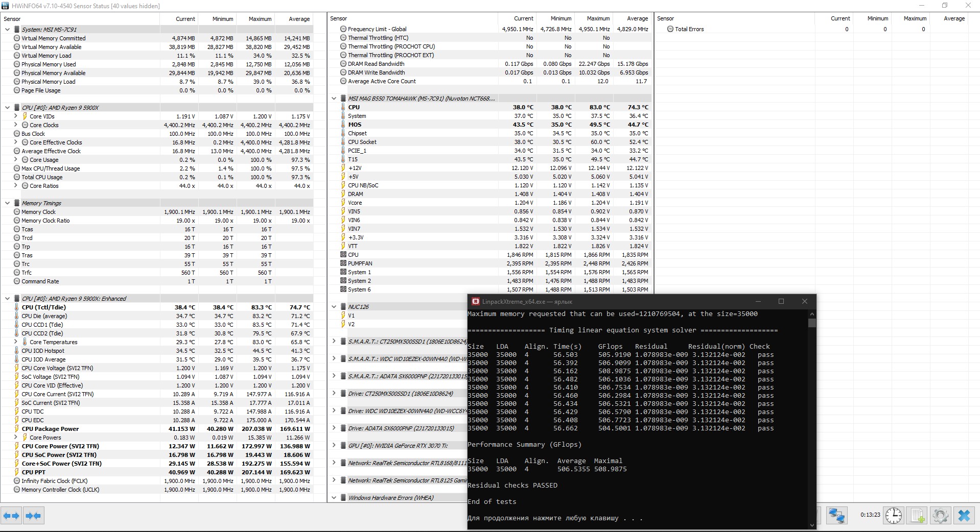Expand the Core Temperatures row
The image size is (980, 532).
click(16, 342)
